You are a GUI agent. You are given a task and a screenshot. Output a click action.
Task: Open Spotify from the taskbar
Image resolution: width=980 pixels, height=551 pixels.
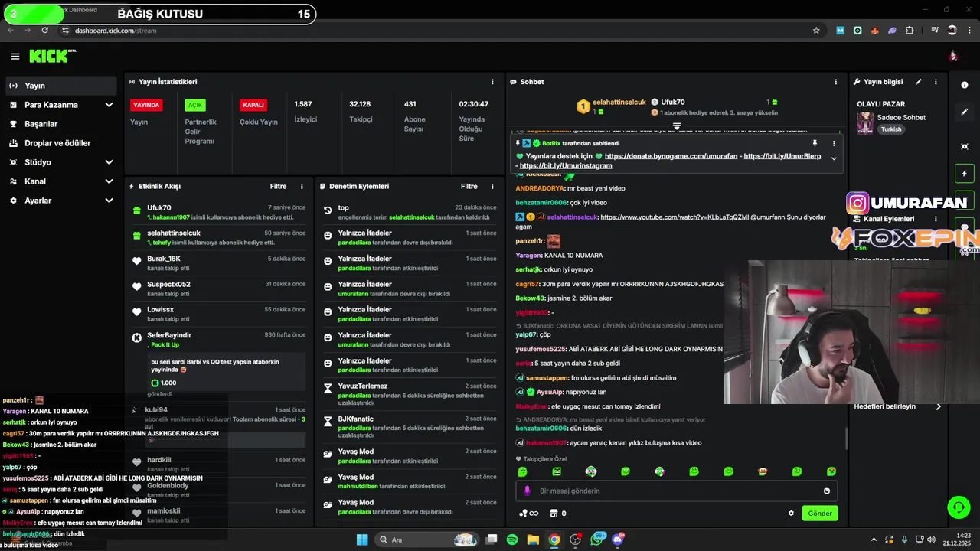(x=512, y=540)
